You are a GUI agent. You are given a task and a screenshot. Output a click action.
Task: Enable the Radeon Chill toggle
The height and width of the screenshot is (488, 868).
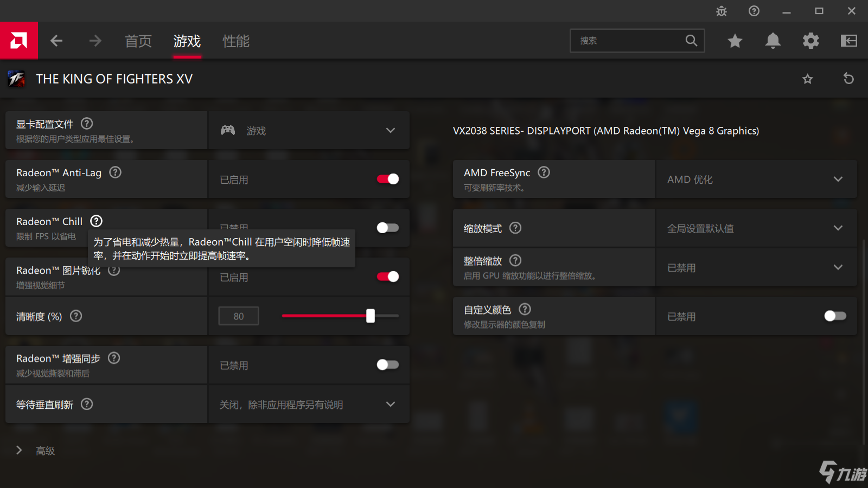click(388, 228)
